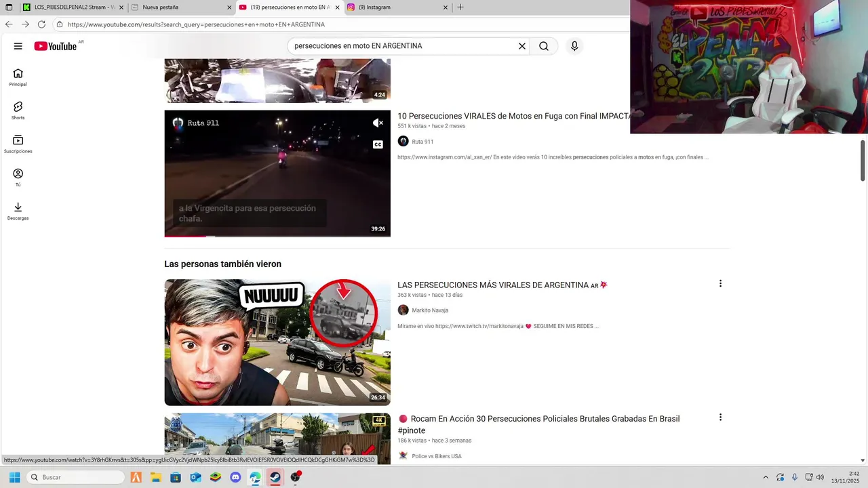Unmute the Ruta 911 video preview
The height and width of the screenshot is (488, 868).
[378, 123]
